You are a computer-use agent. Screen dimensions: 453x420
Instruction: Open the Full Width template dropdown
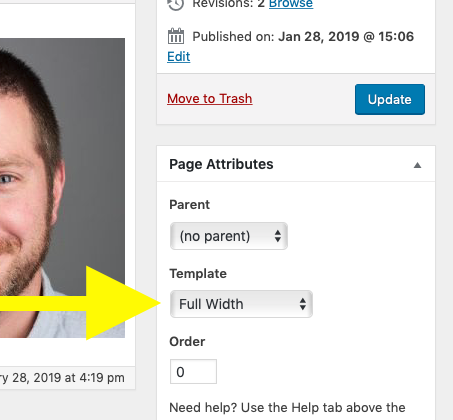point(241,304)
